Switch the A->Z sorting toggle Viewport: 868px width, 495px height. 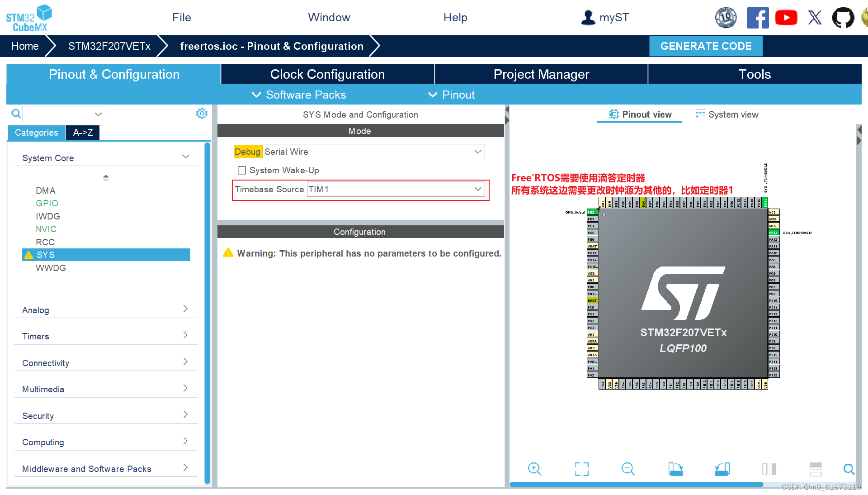(x=83, y=133)
